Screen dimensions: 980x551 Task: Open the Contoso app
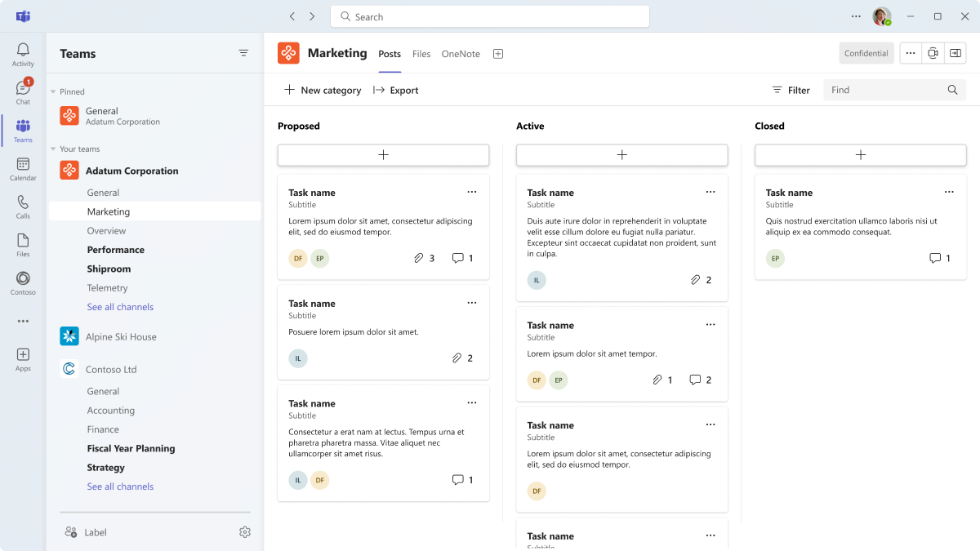click(x=23, y=283)
